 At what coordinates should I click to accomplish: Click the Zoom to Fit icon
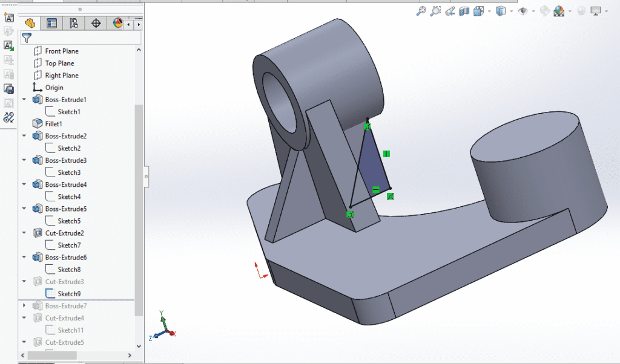point(421,11)
